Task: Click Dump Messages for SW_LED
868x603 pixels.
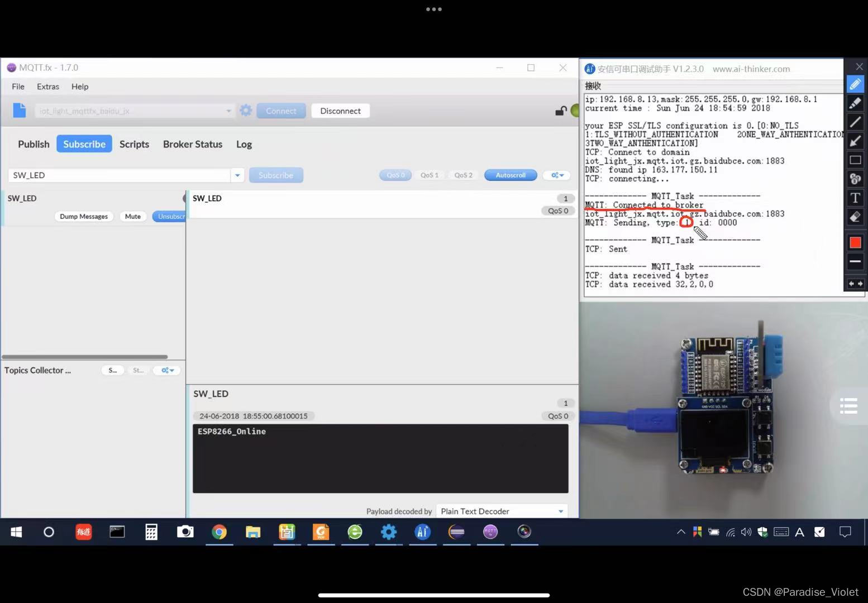Action: coord(84,217)
